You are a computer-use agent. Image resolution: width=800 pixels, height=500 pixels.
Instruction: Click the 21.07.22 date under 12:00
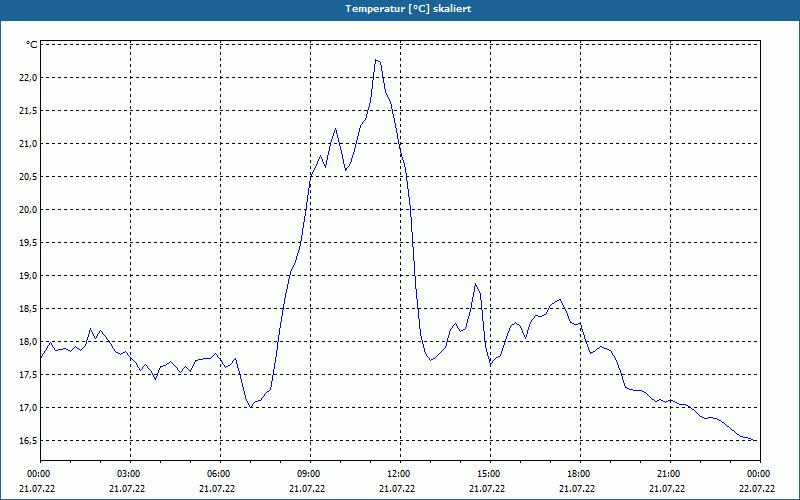click(397, 489)
